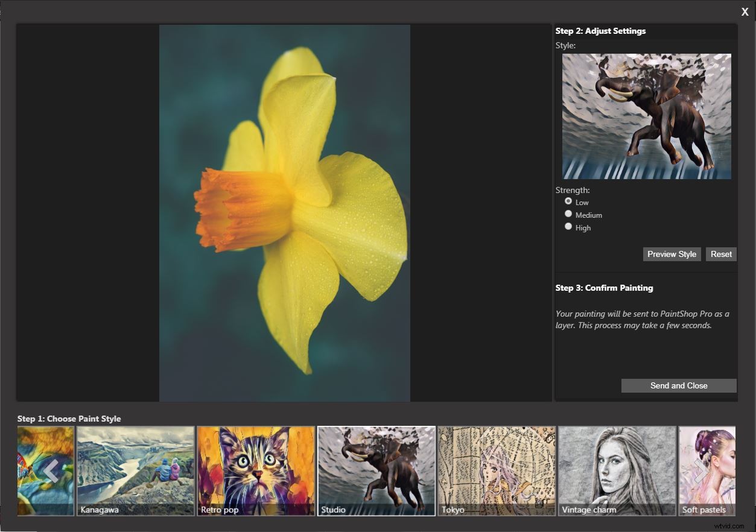The height and width of the screenshot is (532, 756).
Task: Select the Studio paint style
Action: click(376, 470)
